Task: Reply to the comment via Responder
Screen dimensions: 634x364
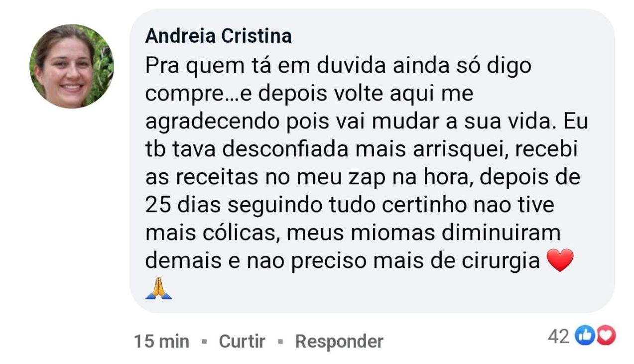Action: [x=339, y=342]
